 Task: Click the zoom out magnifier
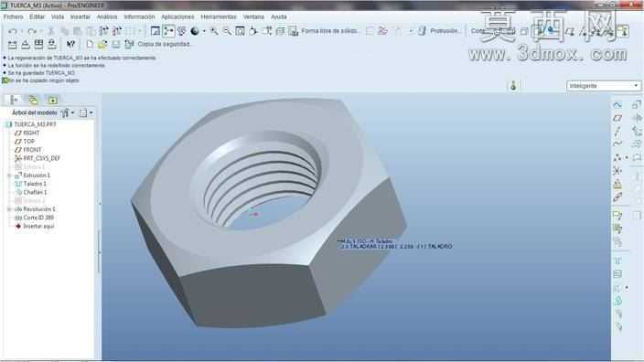pos(227,31)
